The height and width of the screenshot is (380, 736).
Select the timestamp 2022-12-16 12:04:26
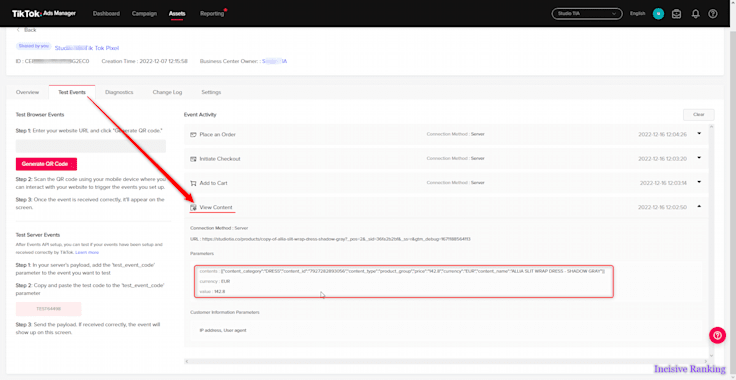coord(662,135)
